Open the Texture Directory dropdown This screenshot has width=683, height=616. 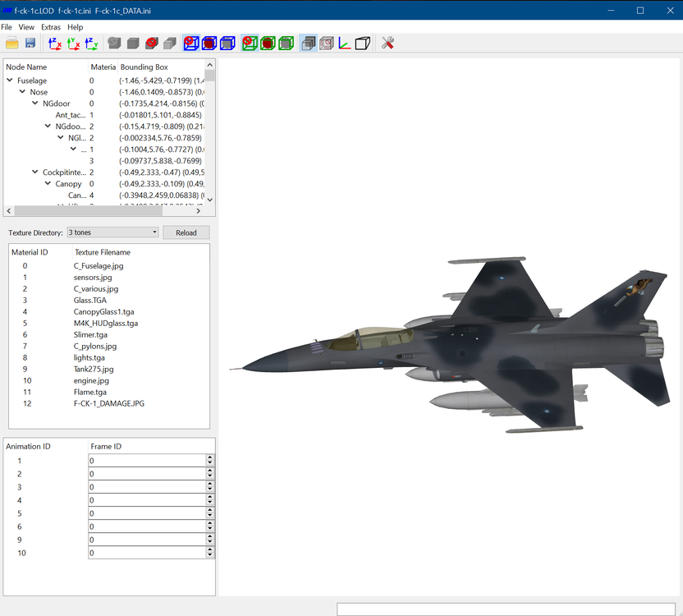tap(112, 232)
